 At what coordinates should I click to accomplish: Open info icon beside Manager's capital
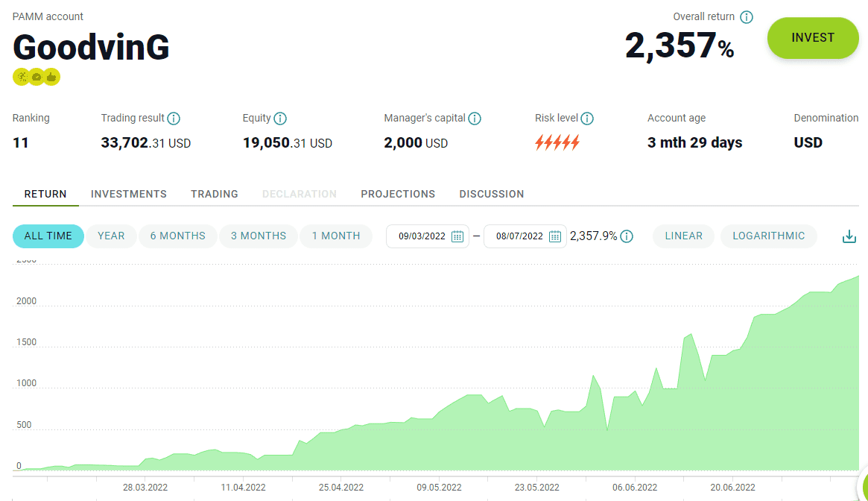(475, 119)
